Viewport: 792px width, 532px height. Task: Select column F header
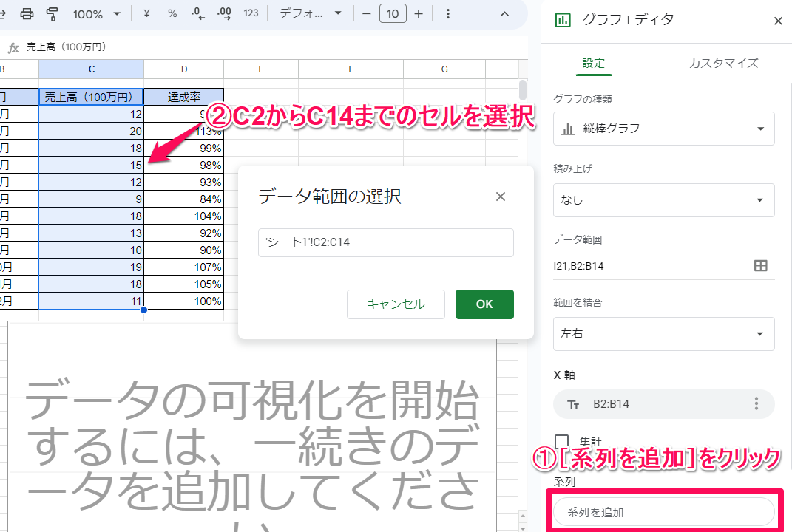[x=351, y=69]
